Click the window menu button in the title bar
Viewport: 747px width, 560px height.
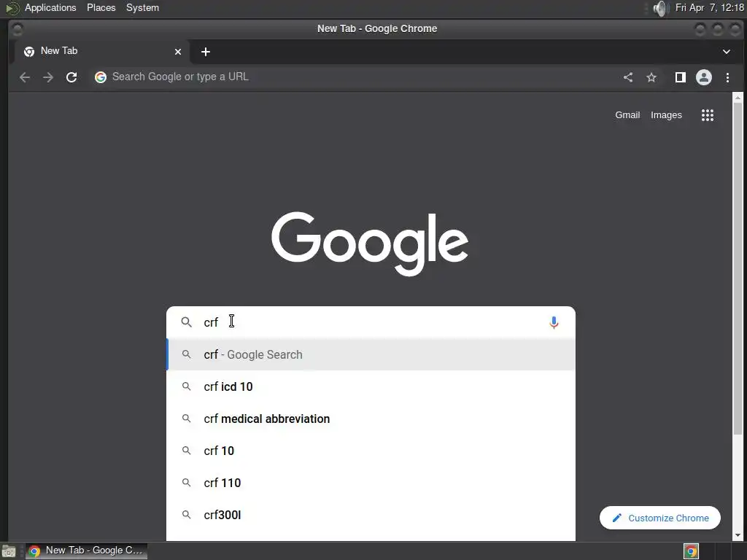click(18, 29)
